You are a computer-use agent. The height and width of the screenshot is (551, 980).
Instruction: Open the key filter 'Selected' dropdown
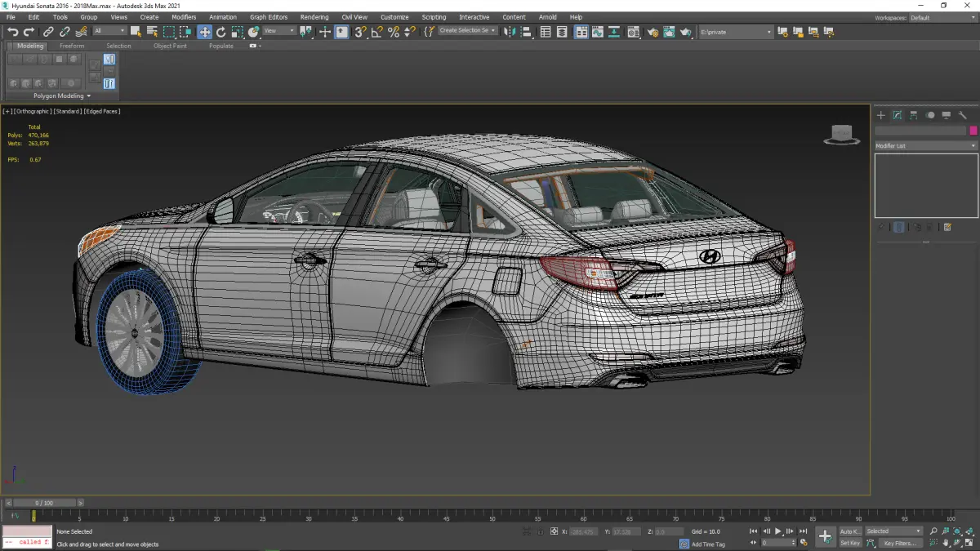click(x=894, y=531)
